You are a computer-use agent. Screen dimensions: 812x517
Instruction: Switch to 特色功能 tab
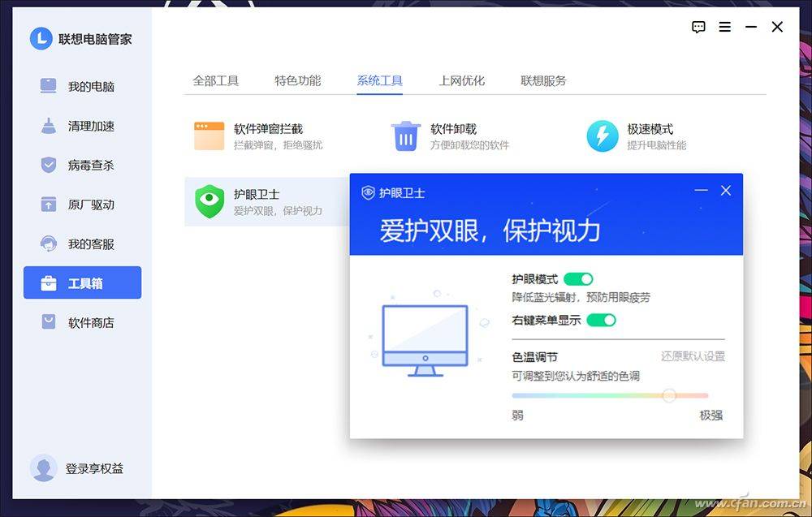298,80
